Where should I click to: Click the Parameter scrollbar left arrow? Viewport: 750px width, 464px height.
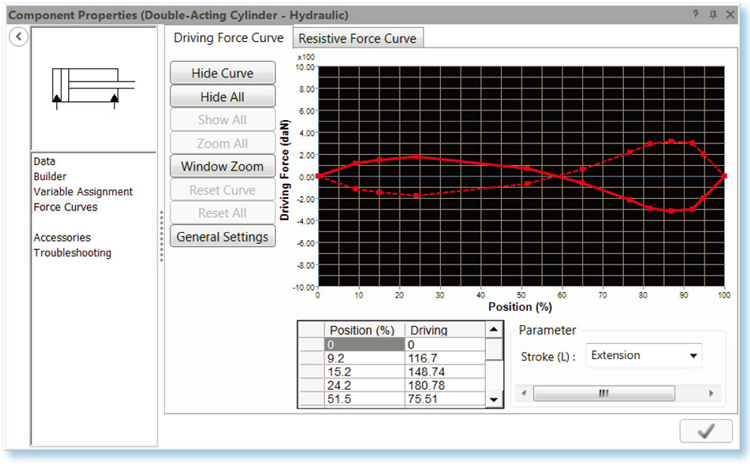coord(524,393)
